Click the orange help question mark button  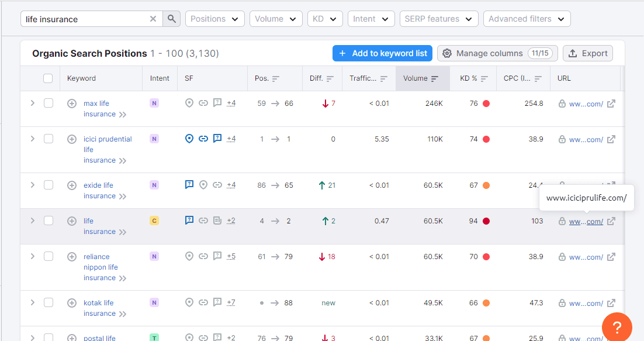click(x=617, y=327)
